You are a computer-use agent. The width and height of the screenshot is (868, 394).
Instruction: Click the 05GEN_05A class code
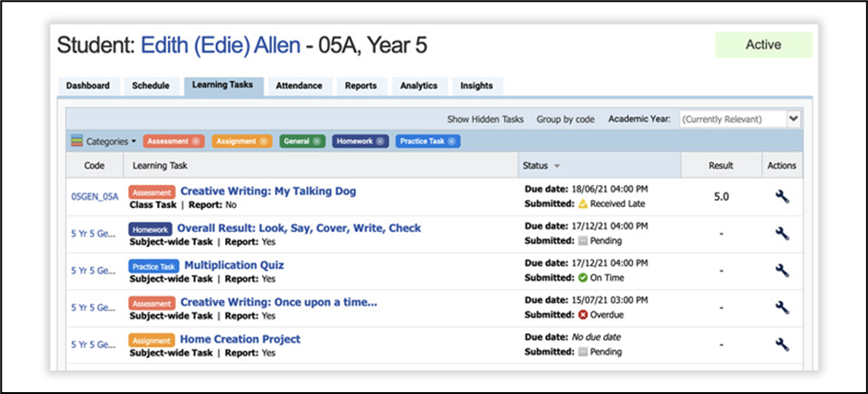pos(95,196)
